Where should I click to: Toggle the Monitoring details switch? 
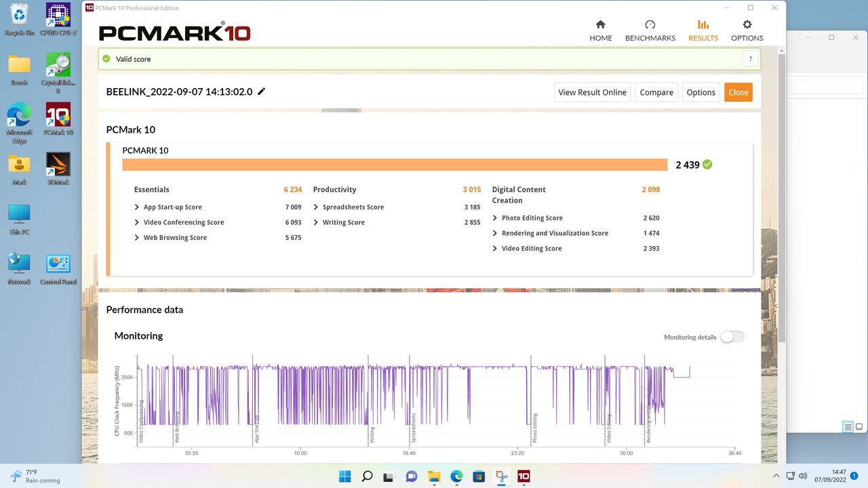click(732, 337)
